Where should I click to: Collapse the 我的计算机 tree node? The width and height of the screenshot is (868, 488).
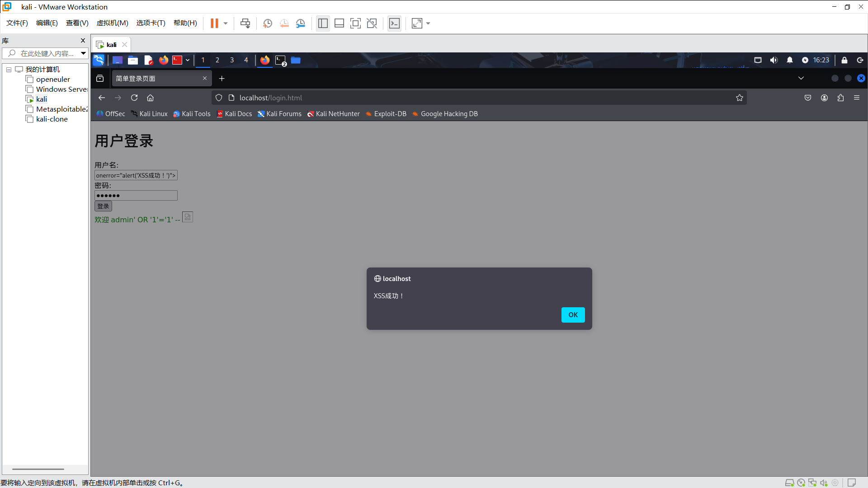coord(9,70)
